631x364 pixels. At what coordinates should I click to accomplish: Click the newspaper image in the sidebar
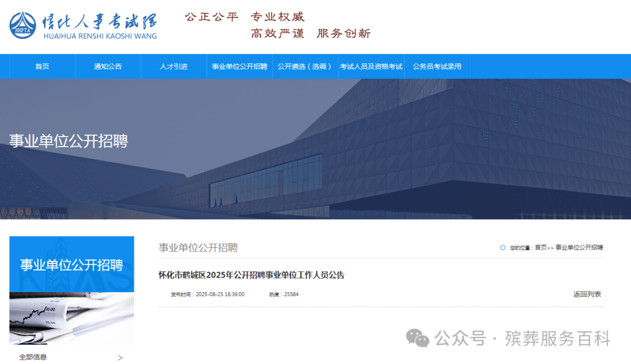coord(71,318)
